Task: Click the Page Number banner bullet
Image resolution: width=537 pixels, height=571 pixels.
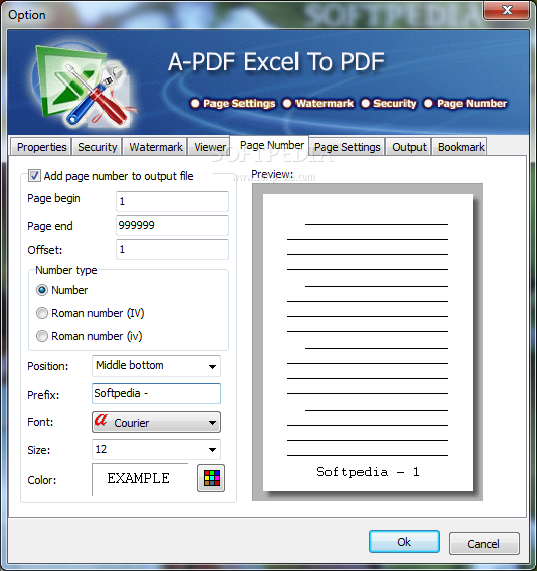Action: (x=428, y=103)
